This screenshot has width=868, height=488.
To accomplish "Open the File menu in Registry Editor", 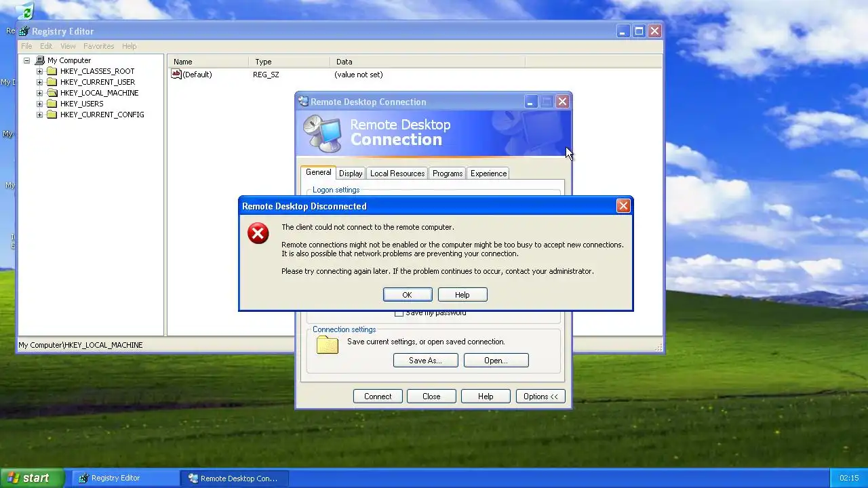I will (x=26, y=46).
